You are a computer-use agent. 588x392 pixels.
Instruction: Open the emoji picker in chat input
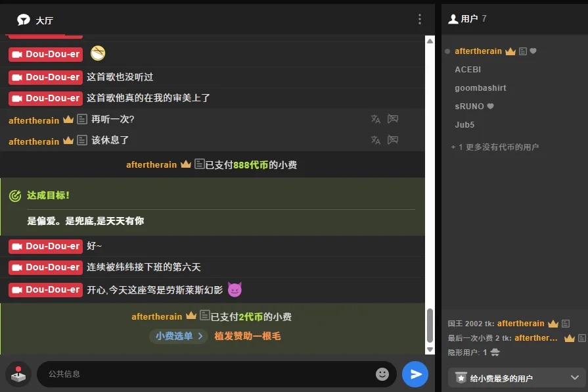pyautogui.click(x=382, y=374)
